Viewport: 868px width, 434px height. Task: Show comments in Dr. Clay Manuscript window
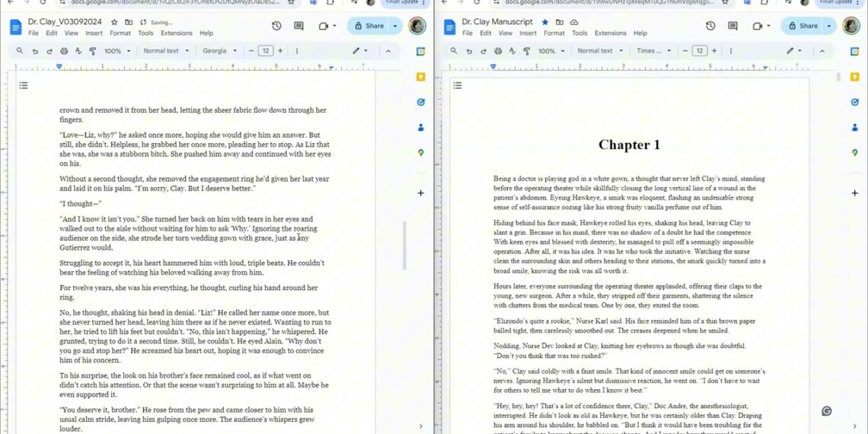tap(733, 25)
